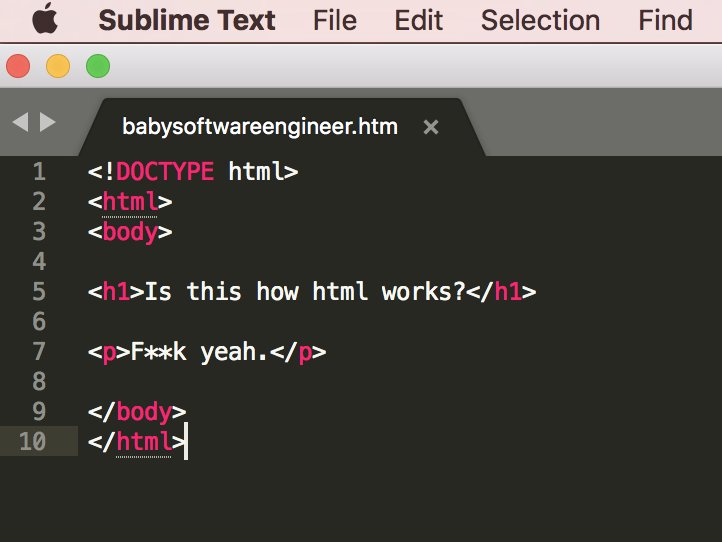Open the Apple menu

pos(45,19)
